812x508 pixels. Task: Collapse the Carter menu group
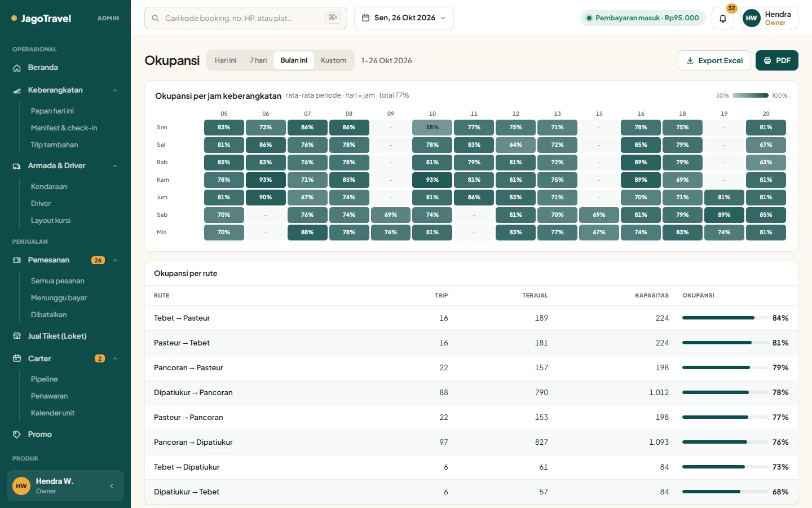(115, 359)
